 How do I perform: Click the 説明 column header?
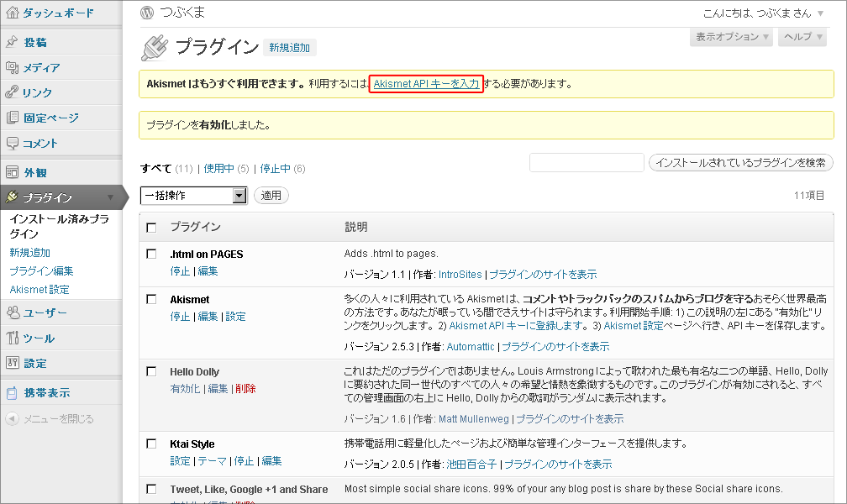pos(356,228)
